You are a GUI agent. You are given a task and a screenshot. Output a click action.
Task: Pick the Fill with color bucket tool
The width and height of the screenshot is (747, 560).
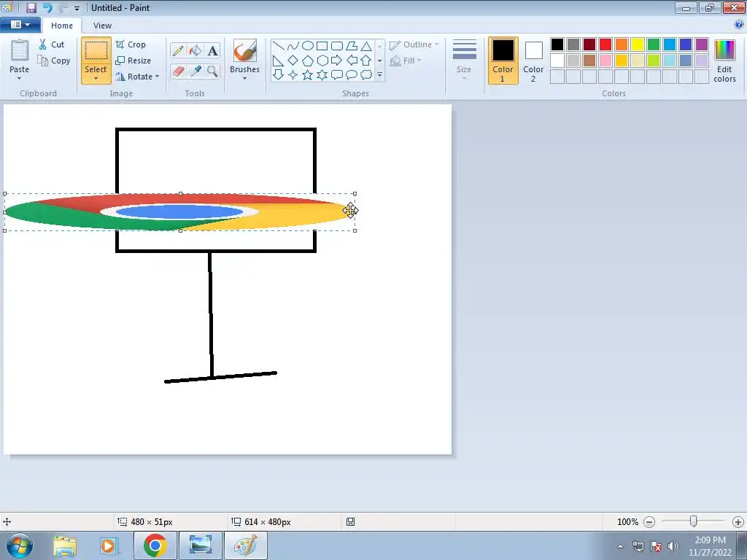(x=196, y=50)
